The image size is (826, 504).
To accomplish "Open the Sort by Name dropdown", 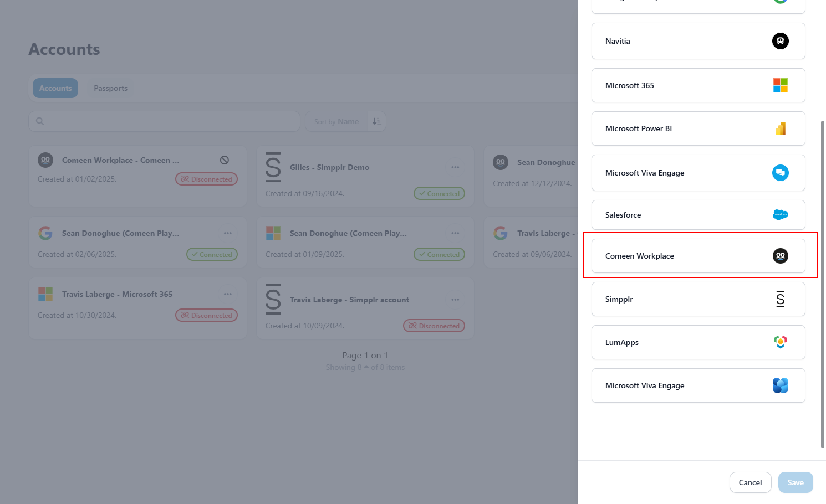I will 336,121.
